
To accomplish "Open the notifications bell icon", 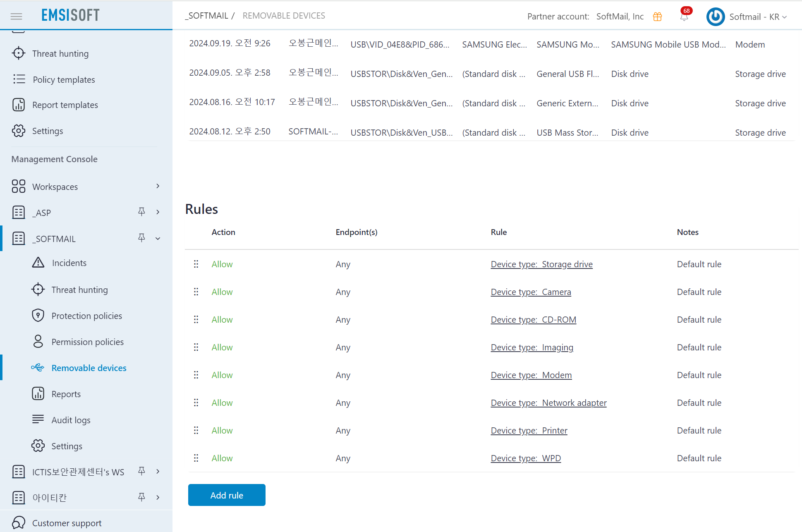I will pos(684,17).
